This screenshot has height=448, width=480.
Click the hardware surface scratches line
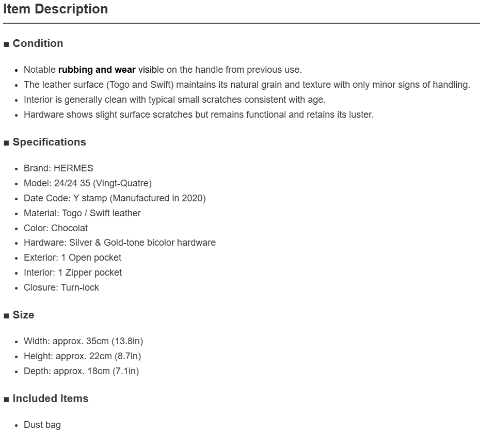point(199,115)
